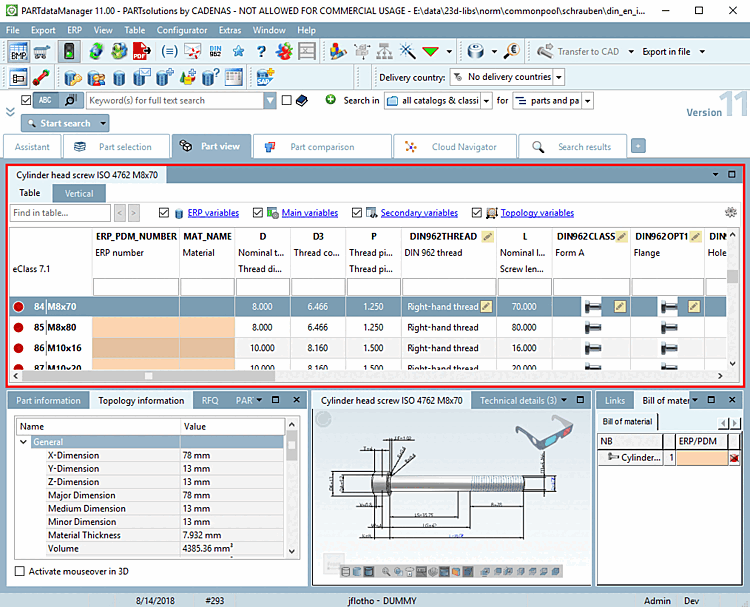
Task: Click the Start search button
Action: pyautogui.click(x=65, y=123)
